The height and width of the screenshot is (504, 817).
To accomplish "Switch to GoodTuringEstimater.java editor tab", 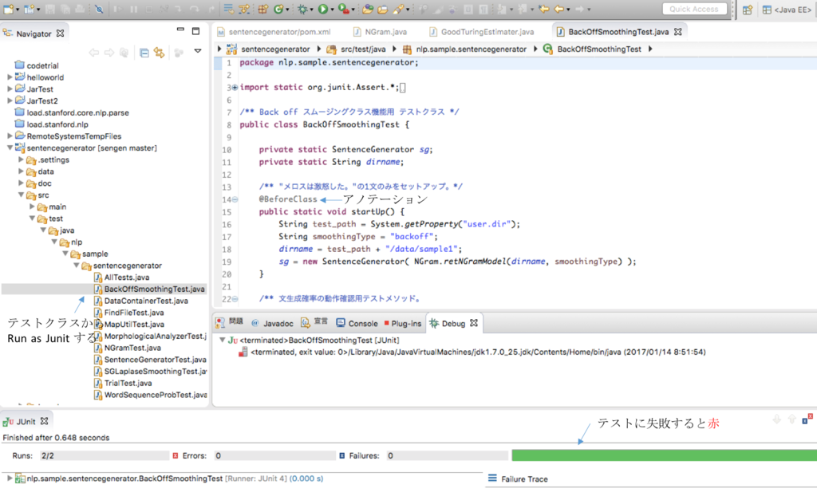I will click(482, 32).
